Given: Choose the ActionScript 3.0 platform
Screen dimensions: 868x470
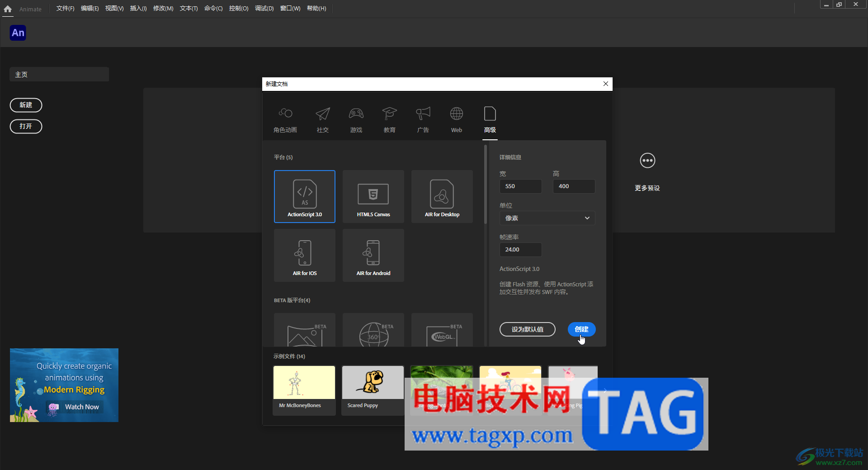Looking at the screenshot, I should click(x=305, y=196).
